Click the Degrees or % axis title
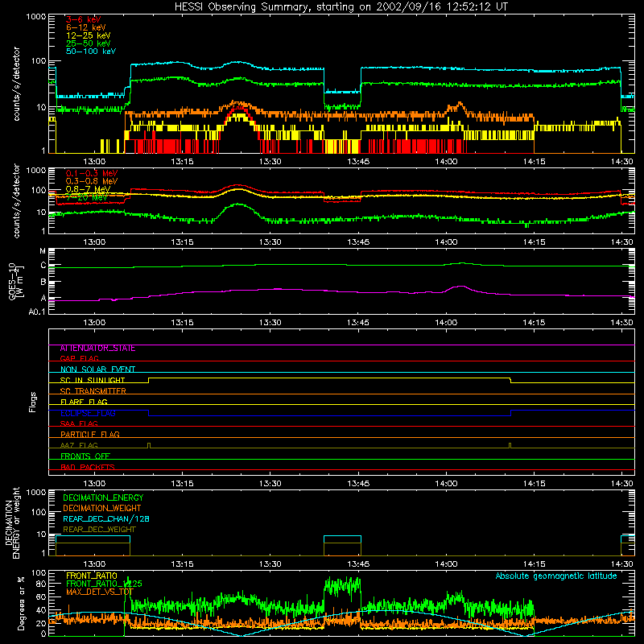The width and height of the screenshot is (644, 644). (x=21, y=603)
